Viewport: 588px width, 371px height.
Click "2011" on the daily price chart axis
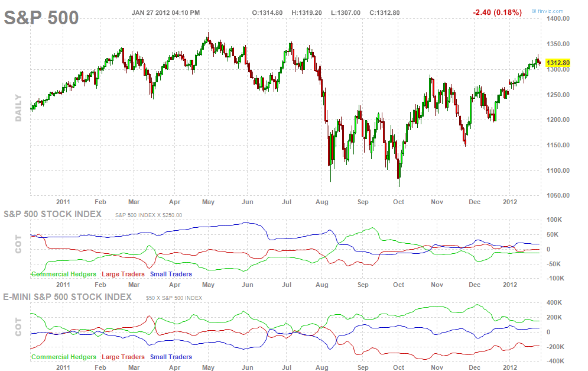63,202
